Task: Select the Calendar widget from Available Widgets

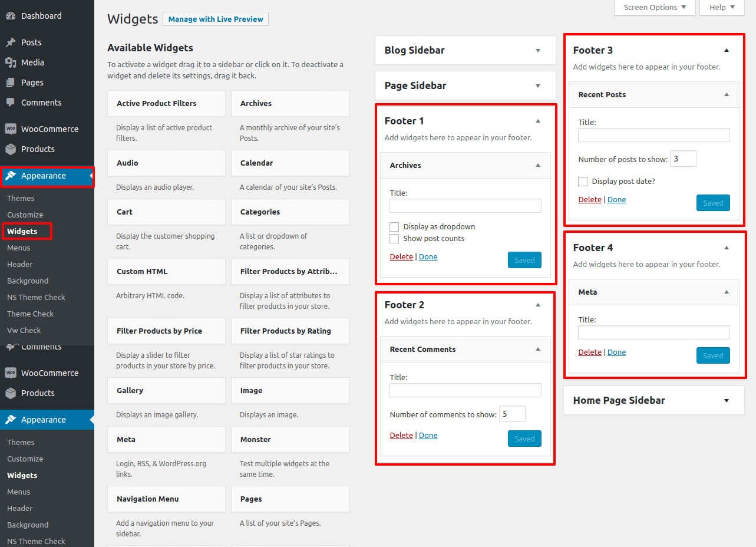Action: pos(289,163)
